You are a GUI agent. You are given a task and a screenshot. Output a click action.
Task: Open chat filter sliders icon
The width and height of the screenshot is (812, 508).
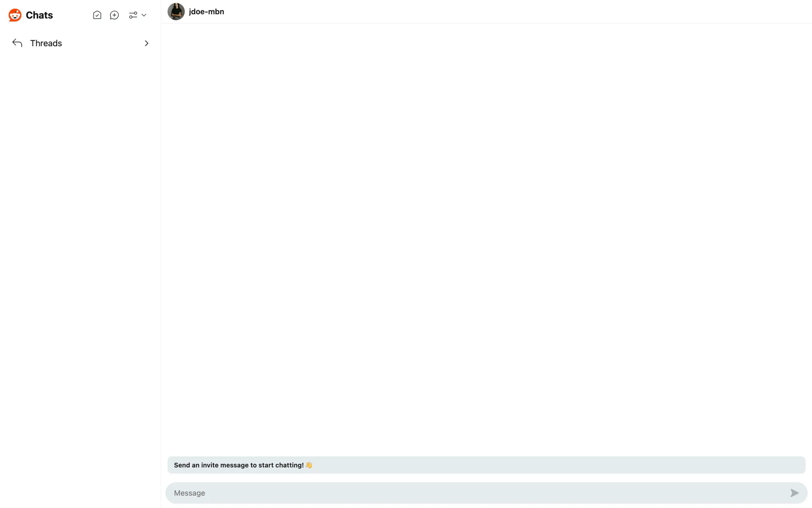pyautogui.click(x=133, y=15)
